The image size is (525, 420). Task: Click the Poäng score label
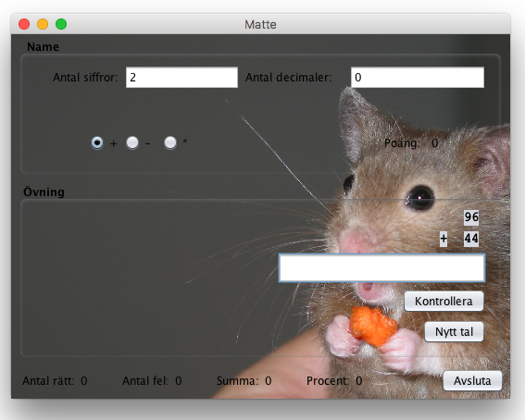[402, 143]
